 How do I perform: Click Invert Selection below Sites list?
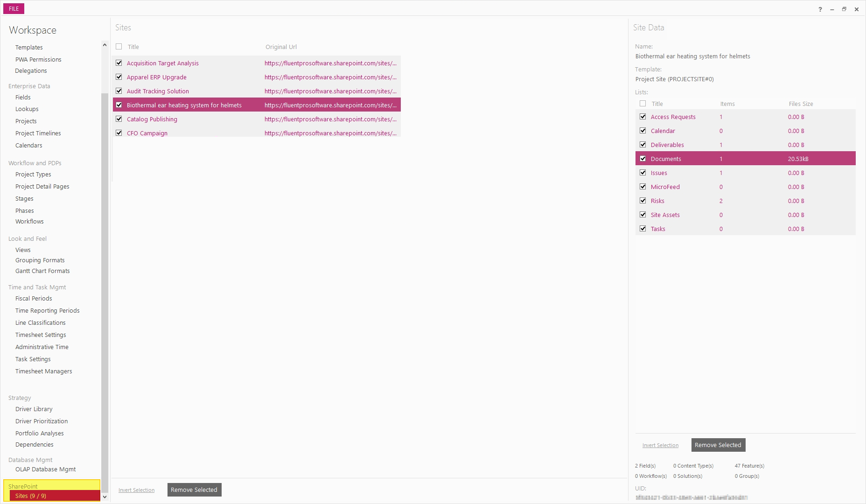136,490
